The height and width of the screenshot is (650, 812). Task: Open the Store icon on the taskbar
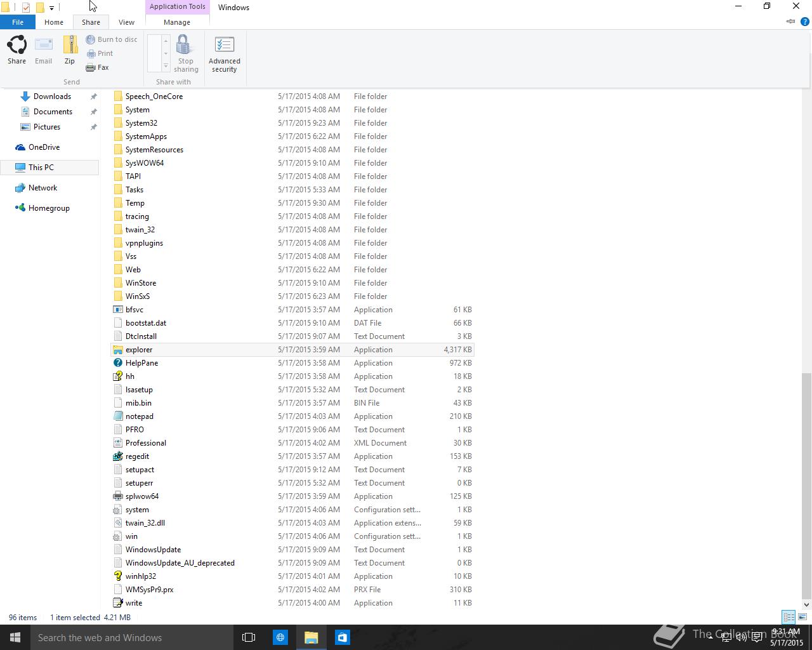[x=342, y=637]
